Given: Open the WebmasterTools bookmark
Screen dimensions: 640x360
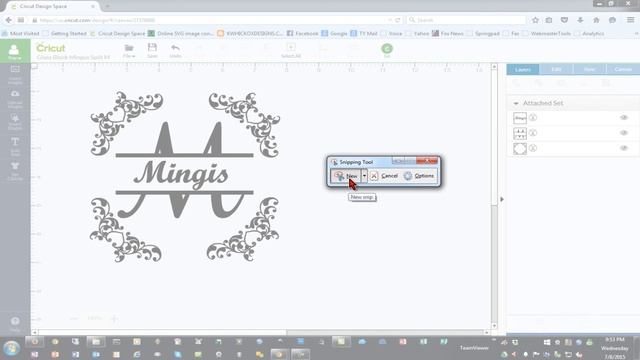Looking at the screenshot, I should pos(547,33).
